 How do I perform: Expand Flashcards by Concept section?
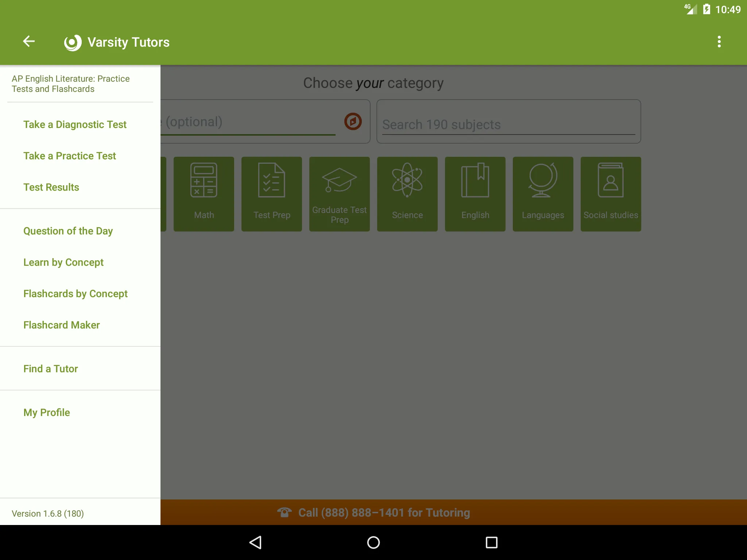[x=75, y=293]
